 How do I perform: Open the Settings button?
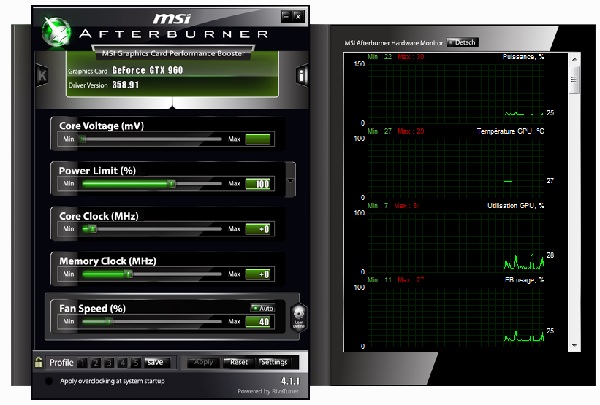[274, 362]
